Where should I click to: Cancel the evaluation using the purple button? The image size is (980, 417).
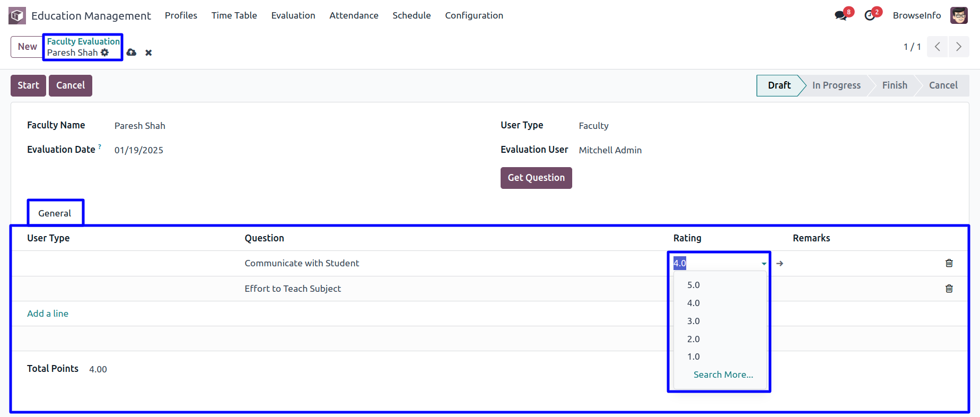click(x=71, y=85)
